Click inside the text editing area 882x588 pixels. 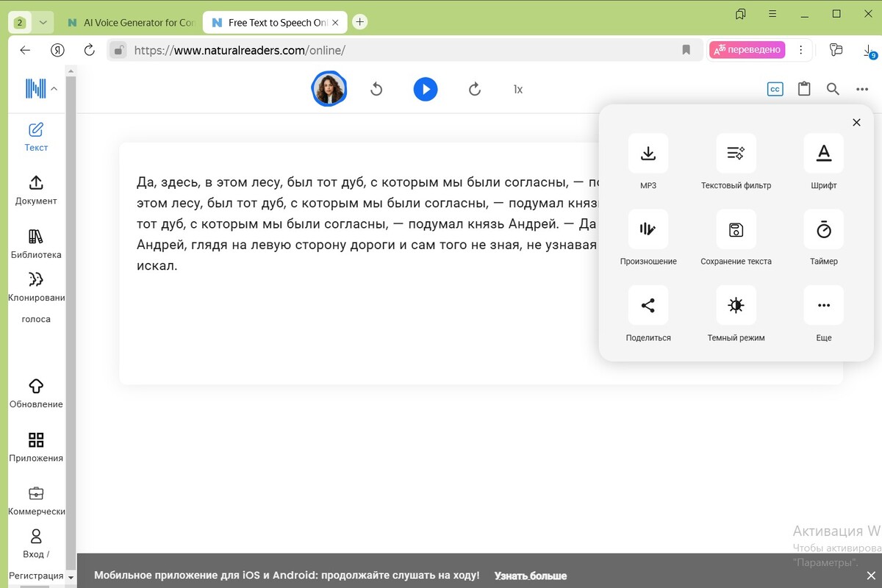click(481, 263)
